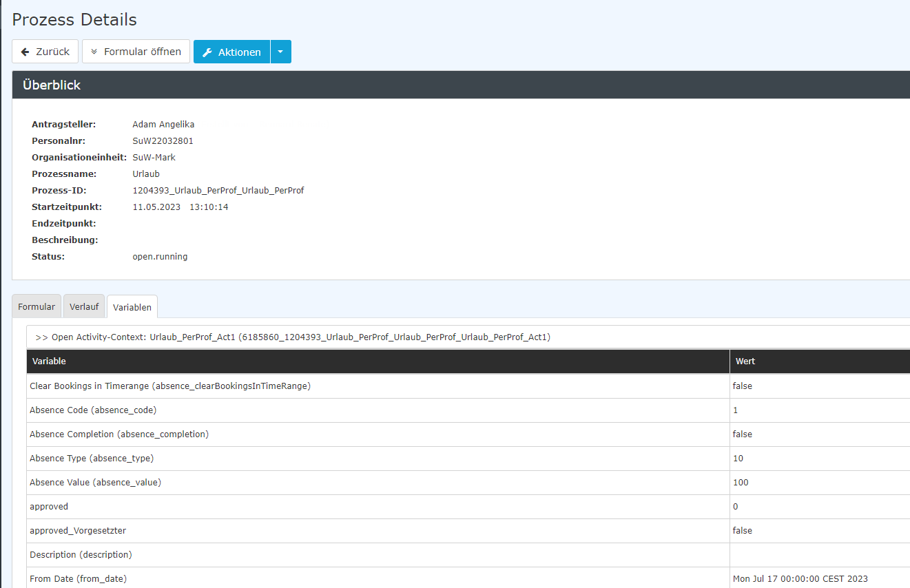Switch to the Verlauf tab
Screen dimensions: 910x588
84,307
